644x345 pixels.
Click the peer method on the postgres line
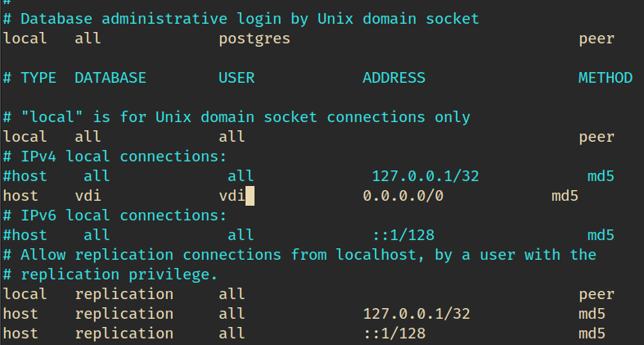coord(597,39)
